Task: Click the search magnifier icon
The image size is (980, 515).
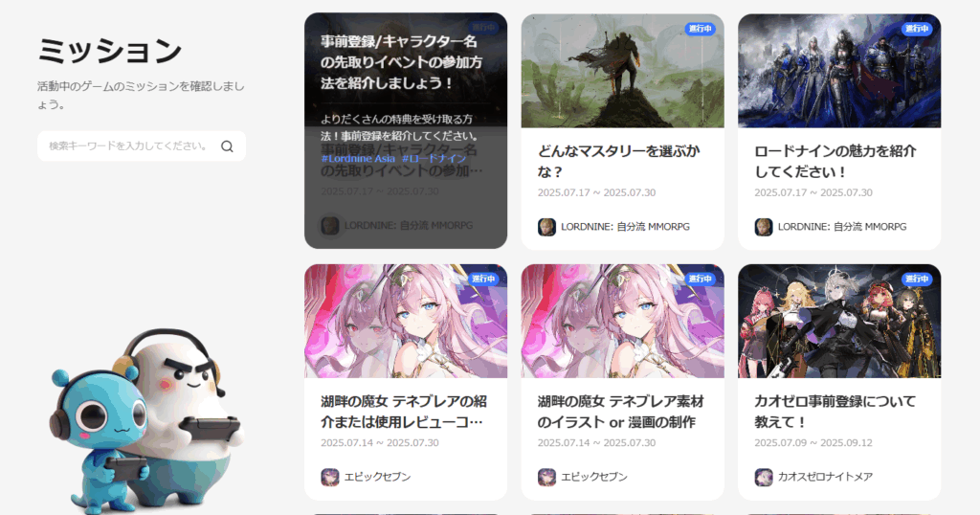Action: click(227, 146)
